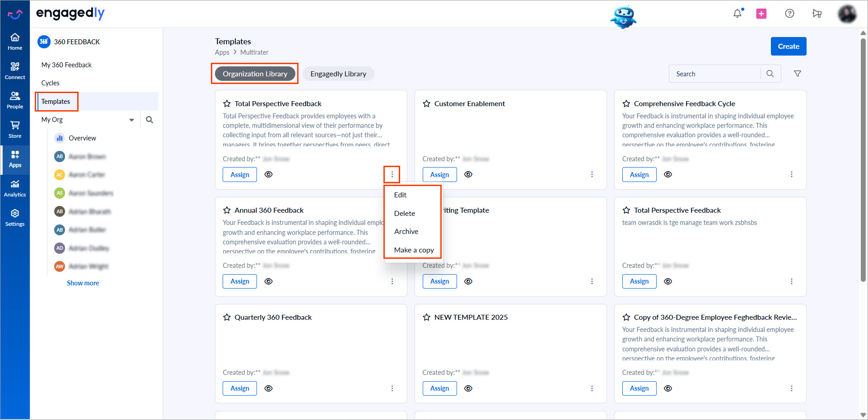Screen dimensions: 868x420
Task: Star the Customer Enablement template
Action: [426, 103]
